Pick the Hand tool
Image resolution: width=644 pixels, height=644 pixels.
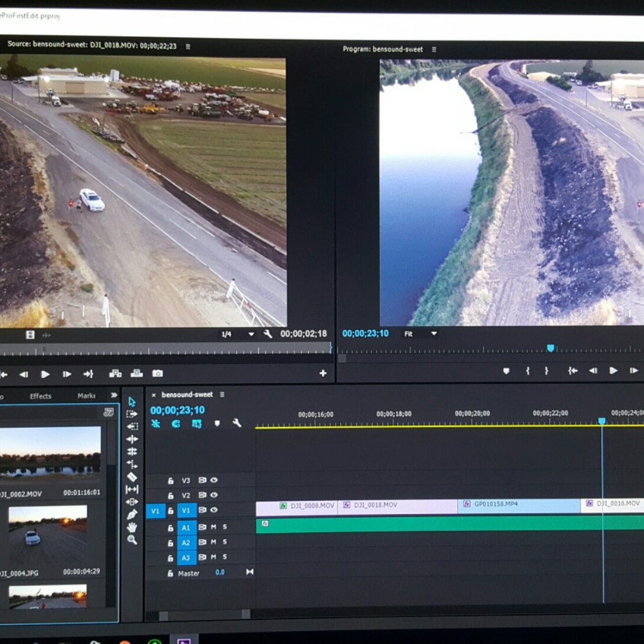(132, 527)
